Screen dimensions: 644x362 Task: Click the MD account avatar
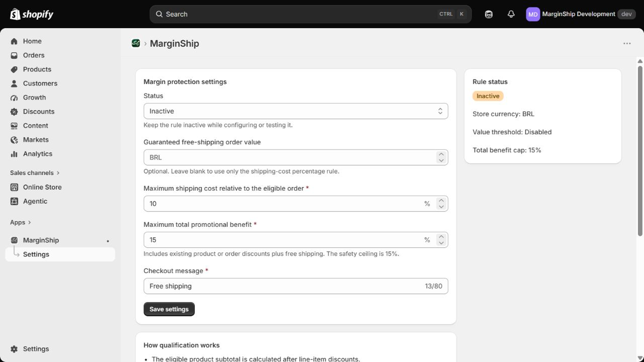tap(533, 14)
